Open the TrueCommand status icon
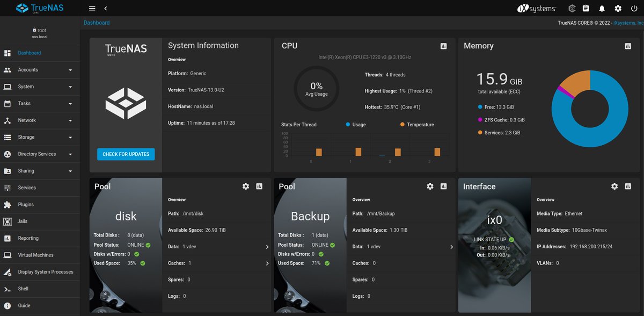The width and height of the screenshot is (644, 316). tap(572, 9)
